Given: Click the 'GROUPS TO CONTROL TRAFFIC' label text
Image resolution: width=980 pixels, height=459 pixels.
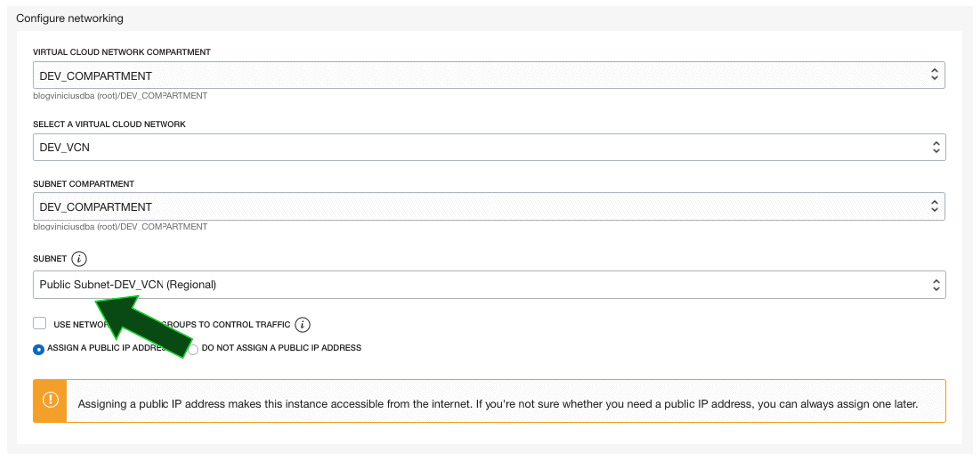Looking at the screenshot, I should 237,324.
